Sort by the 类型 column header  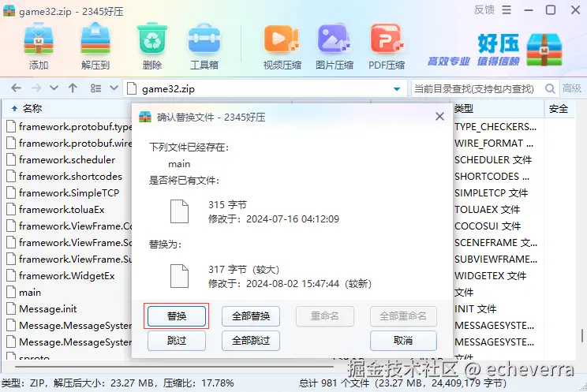pyautogui.click(x=464, y=109)
